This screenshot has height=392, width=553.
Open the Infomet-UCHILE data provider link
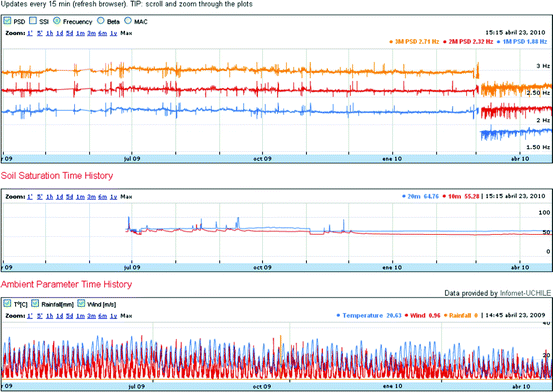pos(525,293)
